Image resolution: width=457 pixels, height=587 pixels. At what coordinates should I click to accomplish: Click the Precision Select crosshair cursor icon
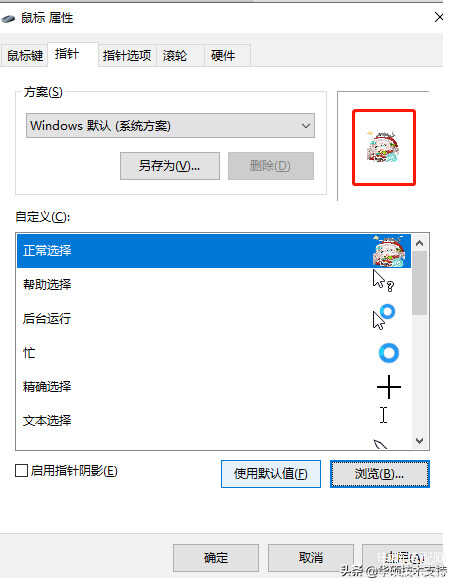(x=389, y=386)
